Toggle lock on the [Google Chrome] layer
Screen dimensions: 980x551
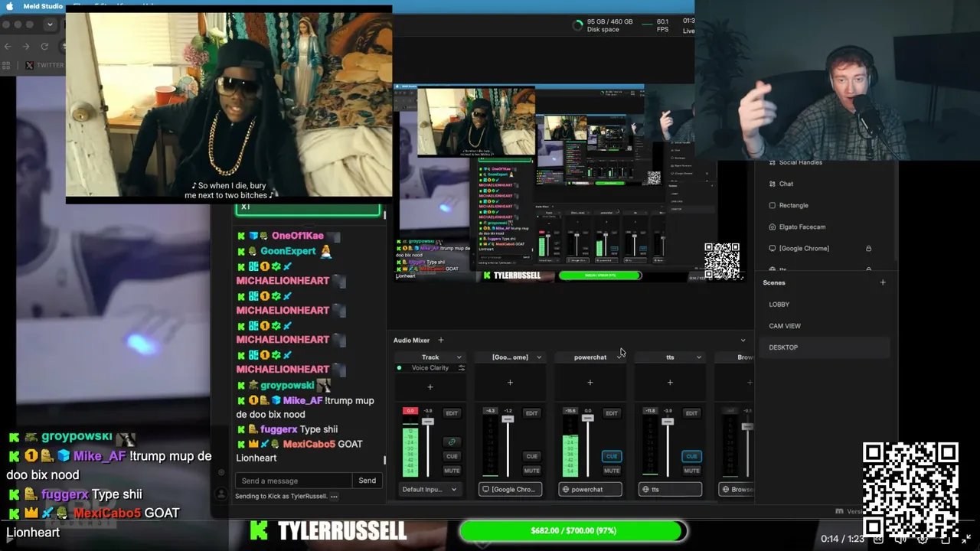pos(868,248)
